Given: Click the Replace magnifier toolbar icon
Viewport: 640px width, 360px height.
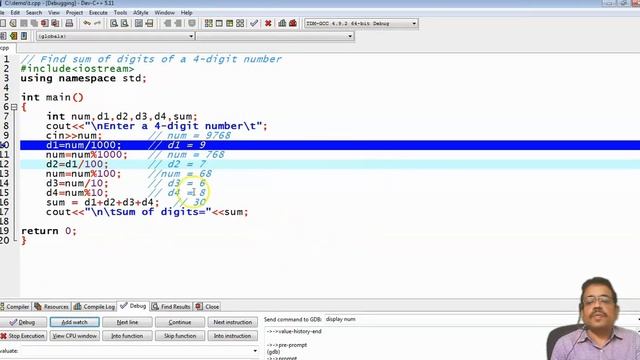Looking at the screenshot, I should pyautogui.click(x=124, y=23).
